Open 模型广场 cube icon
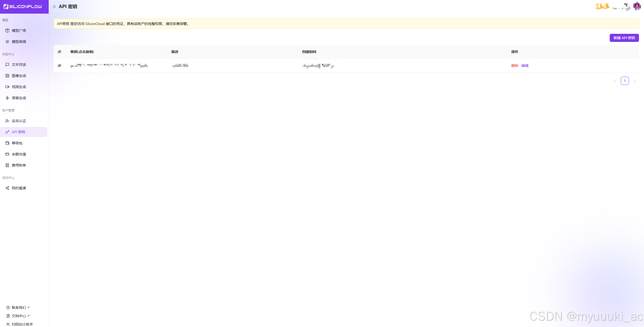The width and height of the screenshot is (644, 327). (x=7, y=31)
